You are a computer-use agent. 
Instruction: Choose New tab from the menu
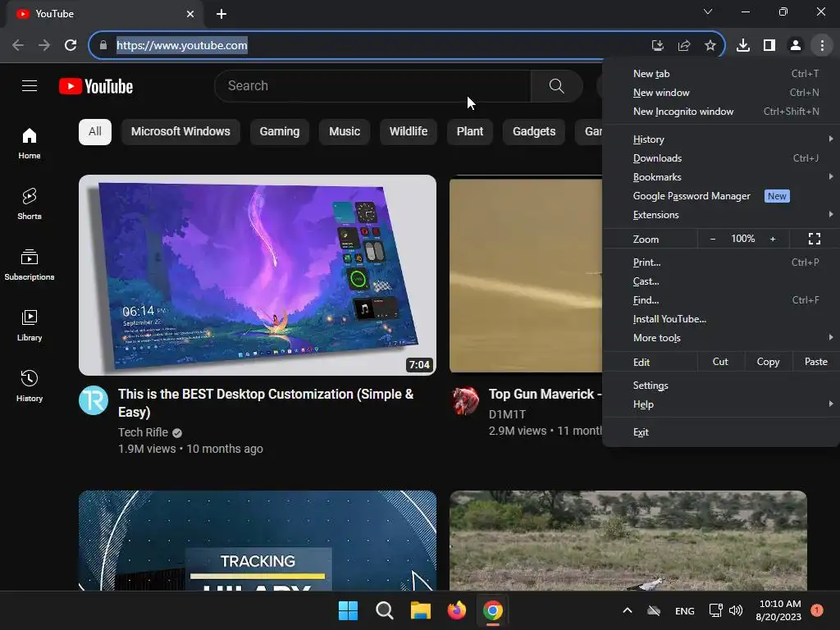(721, 74)
